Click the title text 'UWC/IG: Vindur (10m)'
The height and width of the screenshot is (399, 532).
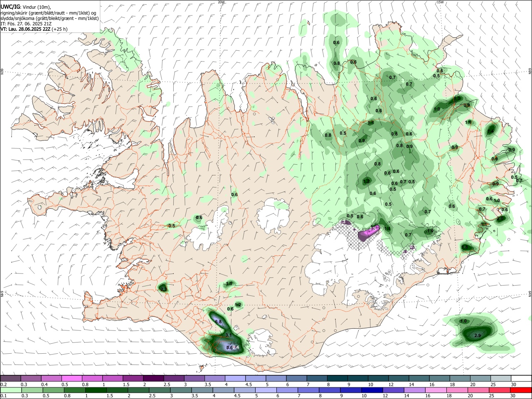click(x=25, y=7)
